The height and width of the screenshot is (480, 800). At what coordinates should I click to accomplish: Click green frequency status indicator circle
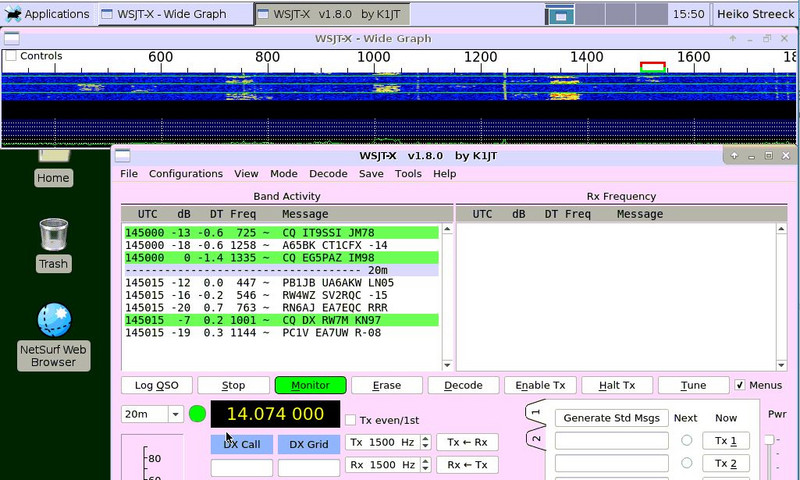point(197,414)
